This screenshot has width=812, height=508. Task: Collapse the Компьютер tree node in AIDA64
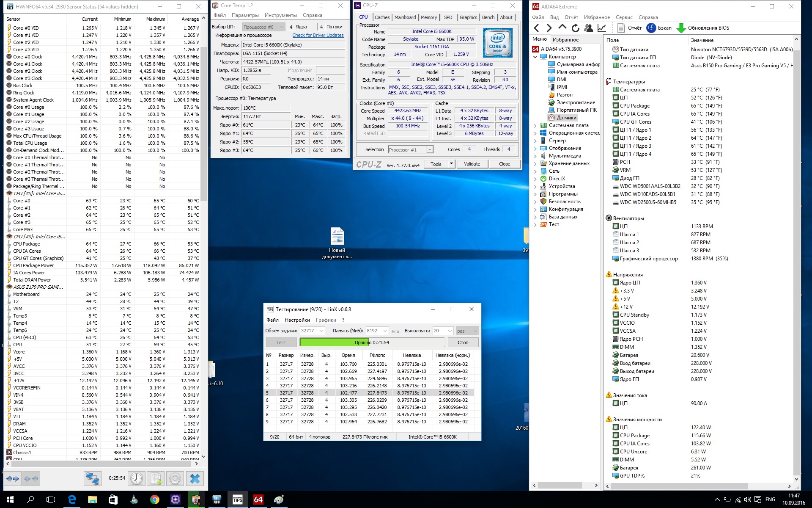click(535, 57)
